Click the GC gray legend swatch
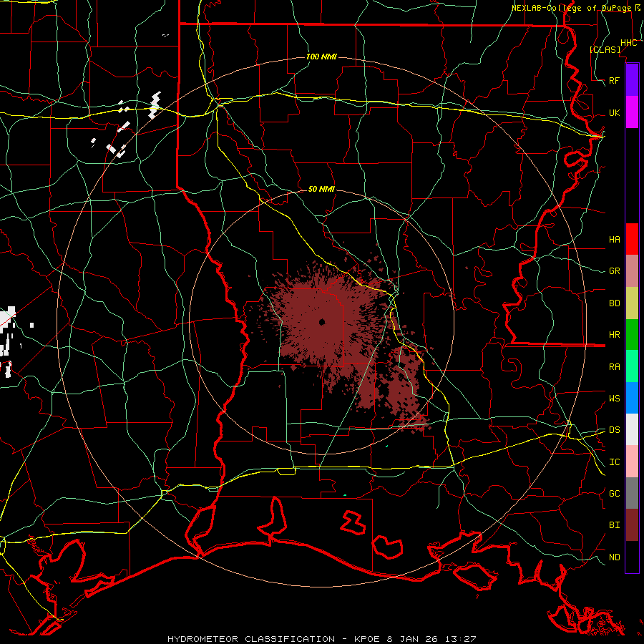Screen dimensions: 644x644 (632, 493)
